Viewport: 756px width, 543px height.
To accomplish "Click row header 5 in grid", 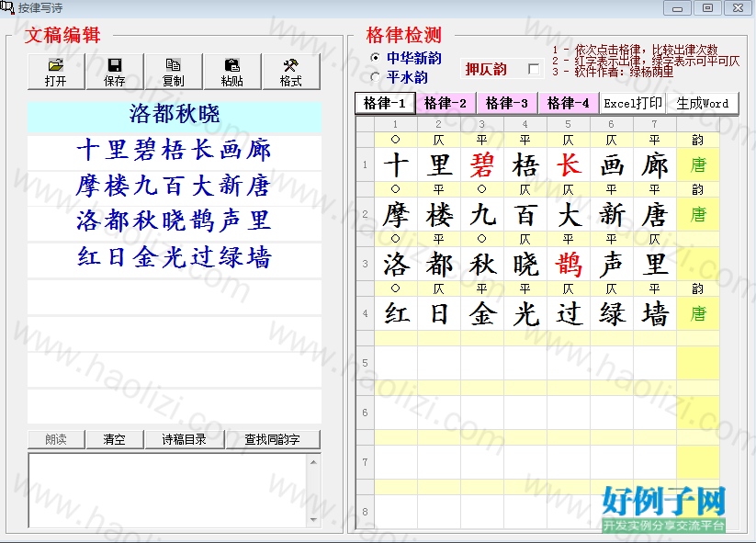I will tap(365, 363).
